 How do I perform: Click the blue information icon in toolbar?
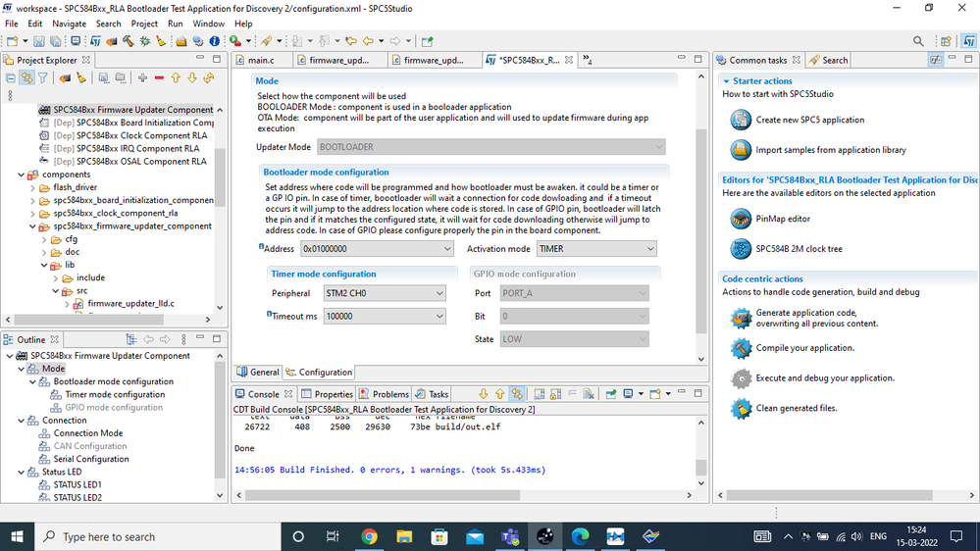click(215, 41)
